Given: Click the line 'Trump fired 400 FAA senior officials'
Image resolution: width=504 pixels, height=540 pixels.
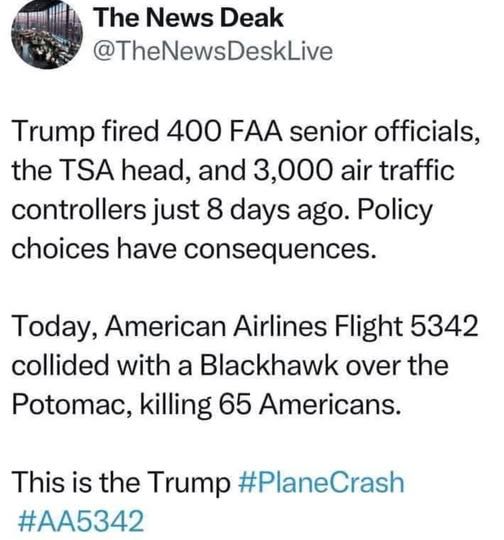Looking at the screenshot, I should 246,132.
